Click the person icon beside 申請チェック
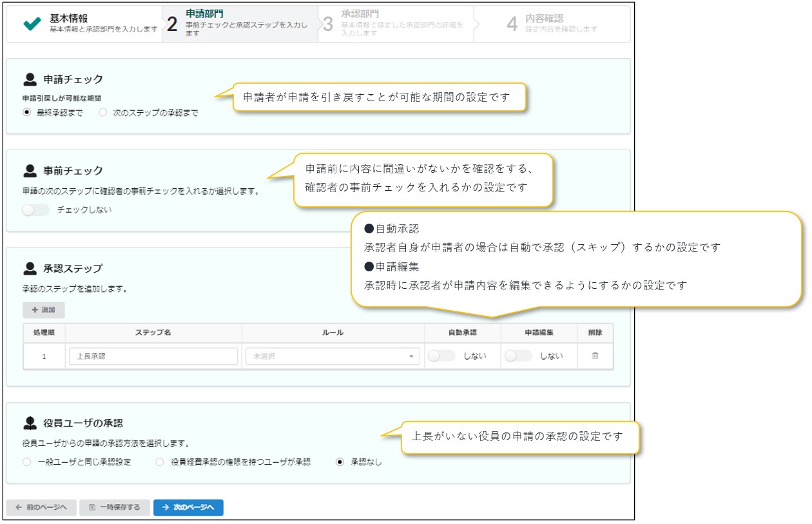 click(30, 79)
